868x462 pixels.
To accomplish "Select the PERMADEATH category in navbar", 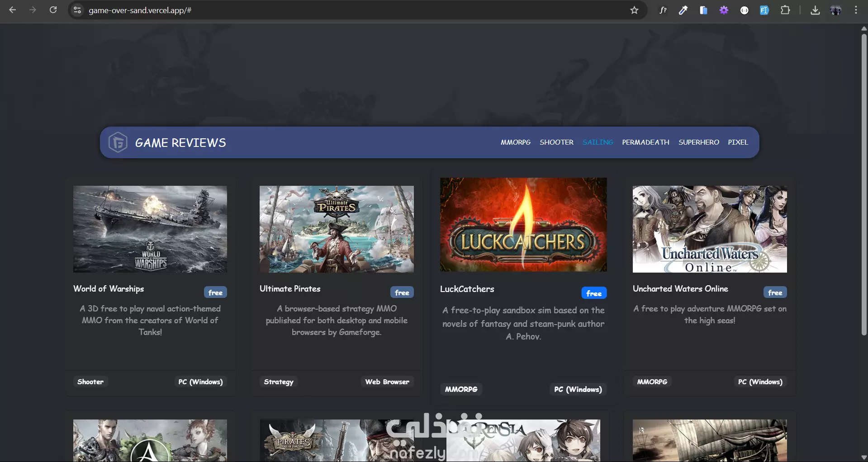I will (x=645, y=142).
